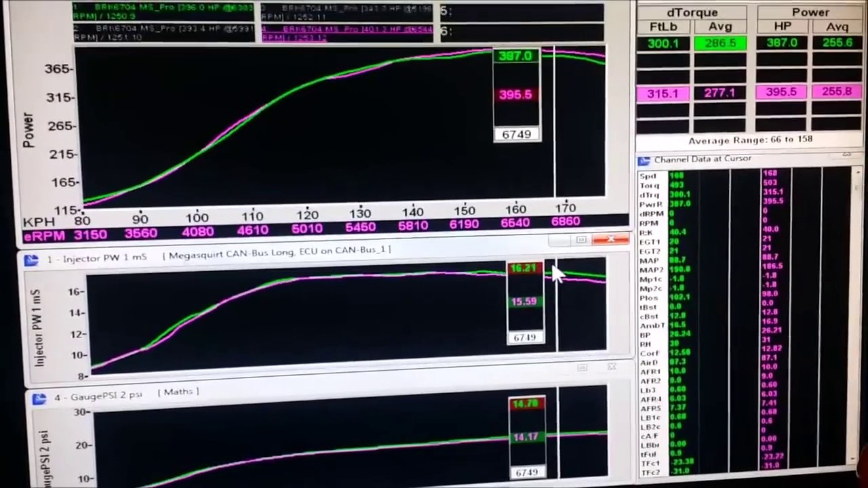
Task: Click the 6749 cursor label on Power graph
Action: pos(517,135)
